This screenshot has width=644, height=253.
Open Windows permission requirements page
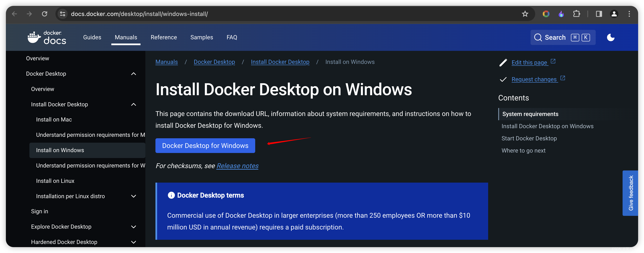click(x=91, y=166)
